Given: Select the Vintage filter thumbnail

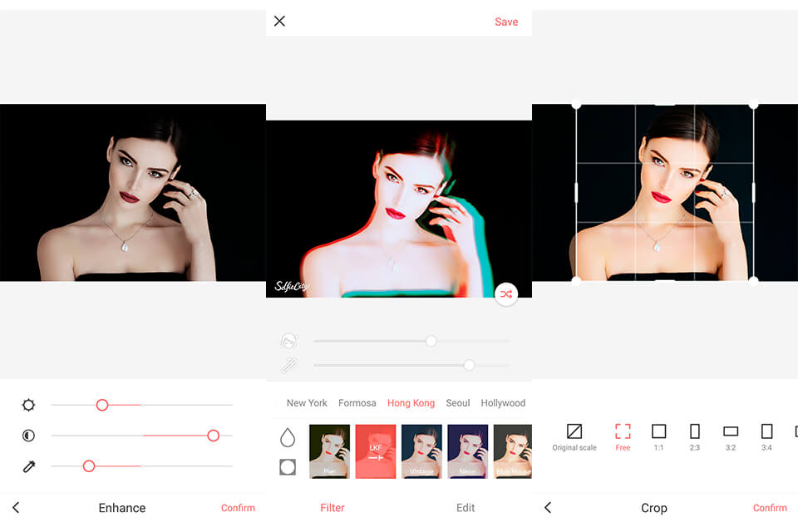Looking at the screenshot, I should pyautogui.click(x=422, y=451).
